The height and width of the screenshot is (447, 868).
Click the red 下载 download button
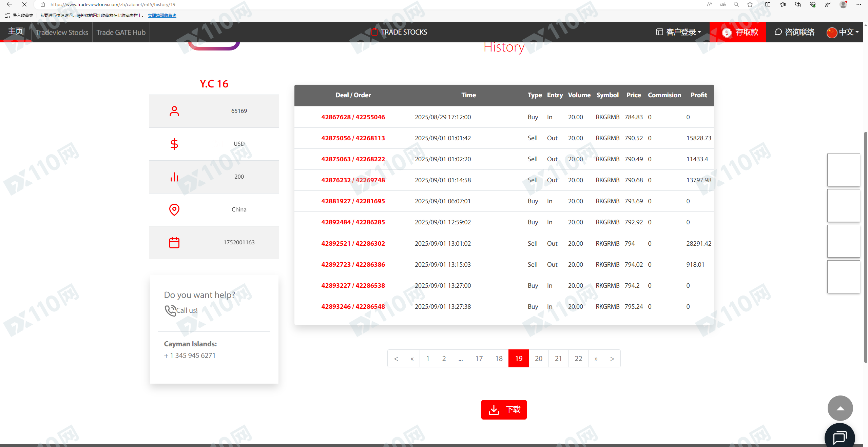click(504, 409)
